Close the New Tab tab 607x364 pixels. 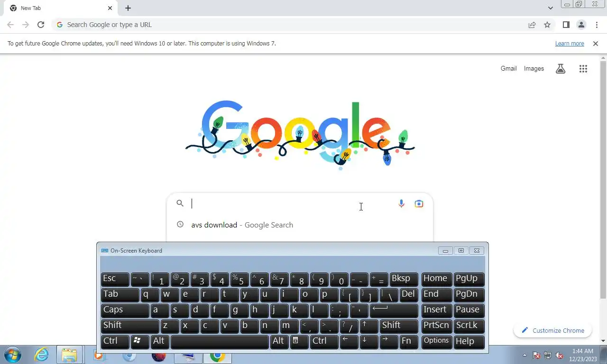(x=110, y=8)
